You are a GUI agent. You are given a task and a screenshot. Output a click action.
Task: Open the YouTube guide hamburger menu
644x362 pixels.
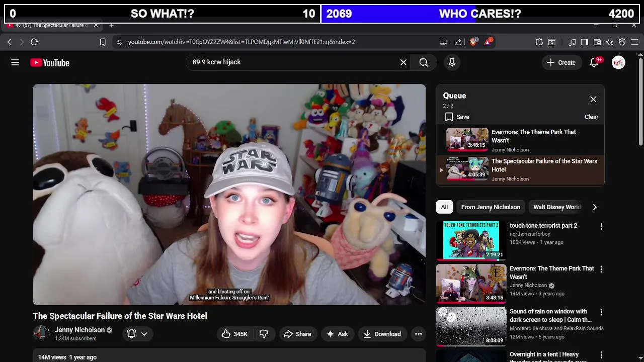[15, 62]
